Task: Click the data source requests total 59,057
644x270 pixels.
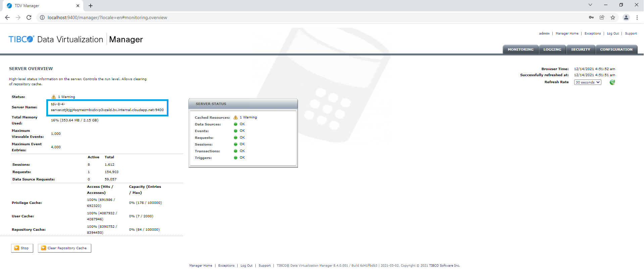Action: point(110,179)
